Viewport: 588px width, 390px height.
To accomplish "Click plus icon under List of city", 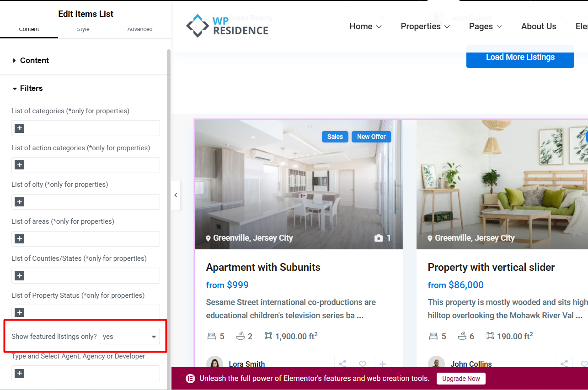I will [x=19, y=202].
